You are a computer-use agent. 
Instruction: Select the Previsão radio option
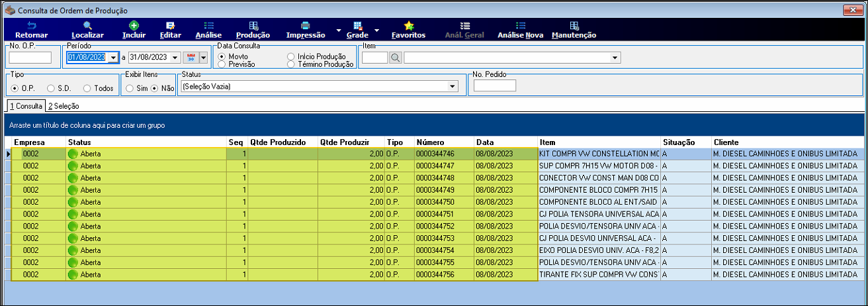[x=222, y=64]
